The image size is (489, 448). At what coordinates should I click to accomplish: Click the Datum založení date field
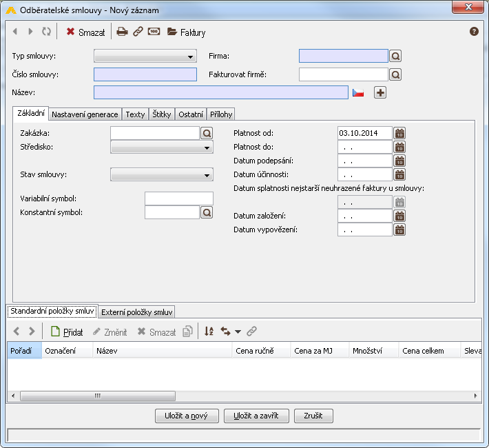coord(364,216)
